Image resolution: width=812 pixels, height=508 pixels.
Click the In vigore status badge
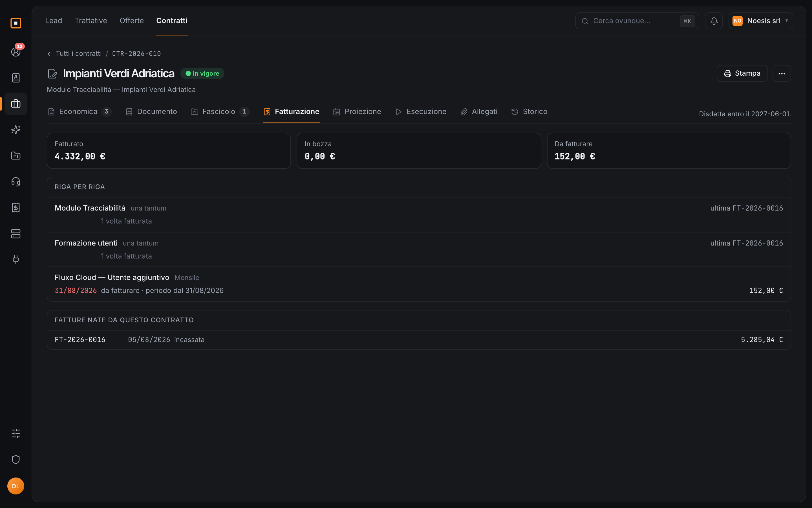coord(202,74)
